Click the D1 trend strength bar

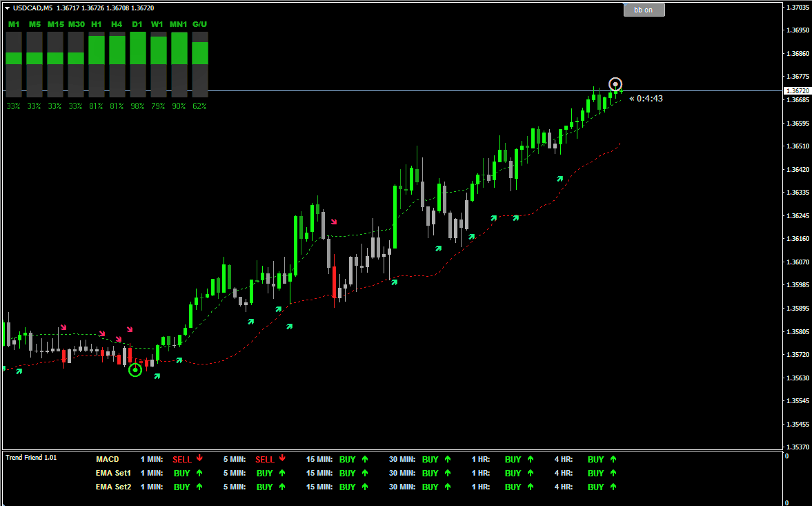[x=138, y=64]
